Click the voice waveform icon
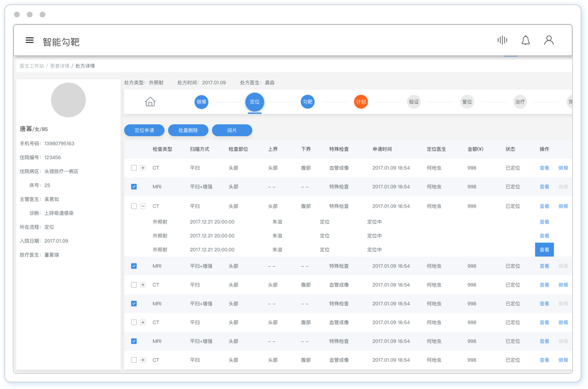 click(x=502, y=40)
